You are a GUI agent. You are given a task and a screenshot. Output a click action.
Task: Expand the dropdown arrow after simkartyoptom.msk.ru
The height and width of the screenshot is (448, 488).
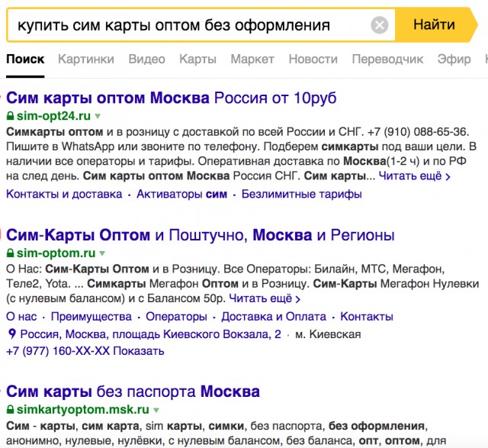tap(156, 410)
